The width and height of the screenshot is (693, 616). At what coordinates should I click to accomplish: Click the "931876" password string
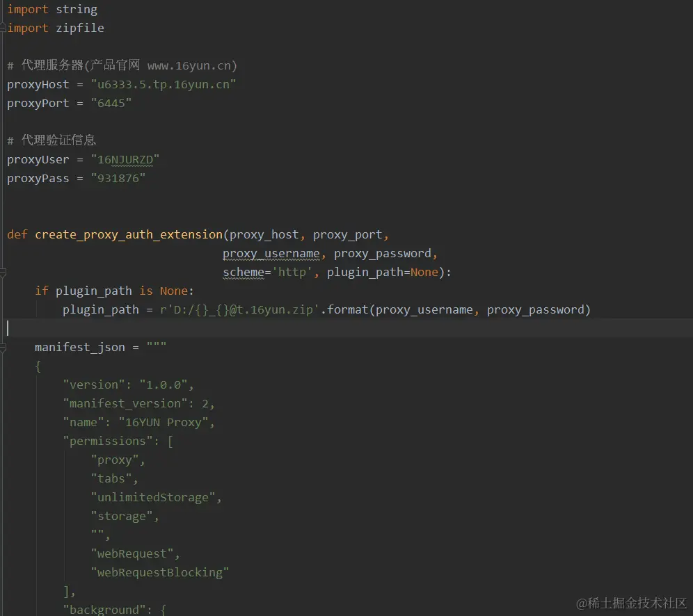coord(118,179)
